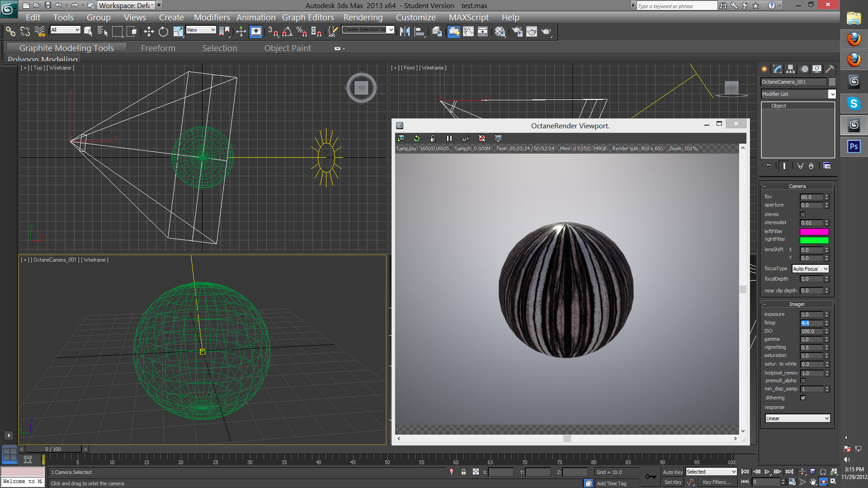Open the Hierarchy tab in command panel
The height and width of the screenshot is (488, 868).
point(790,69)
